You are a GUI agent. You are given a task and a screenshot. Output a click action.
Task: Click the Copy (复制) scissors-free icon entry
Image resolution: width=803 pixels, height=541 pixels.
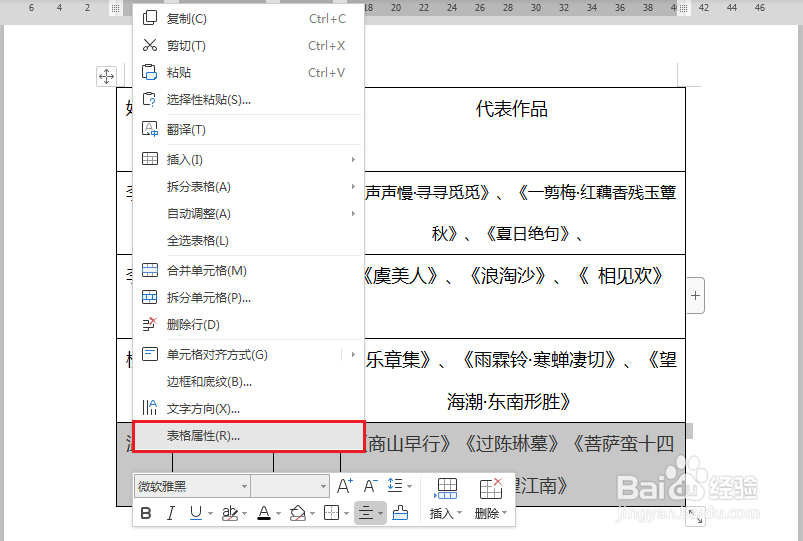click(x=248, y=18)
